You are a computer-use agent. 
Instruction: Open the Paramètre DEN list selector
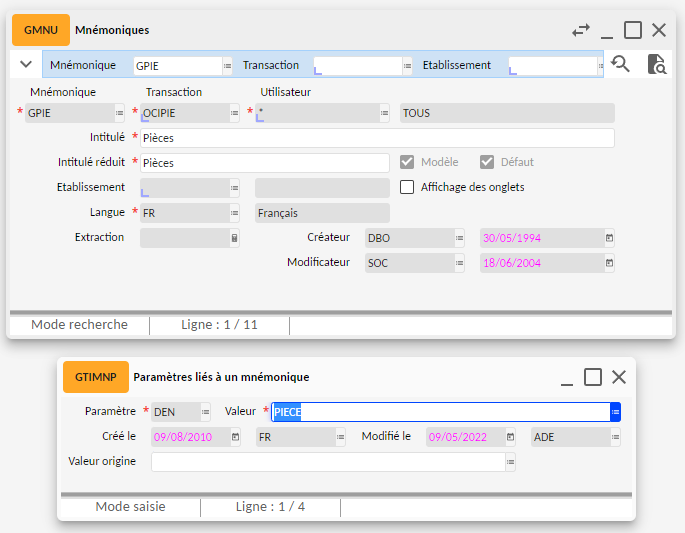[x=205, y=412]
